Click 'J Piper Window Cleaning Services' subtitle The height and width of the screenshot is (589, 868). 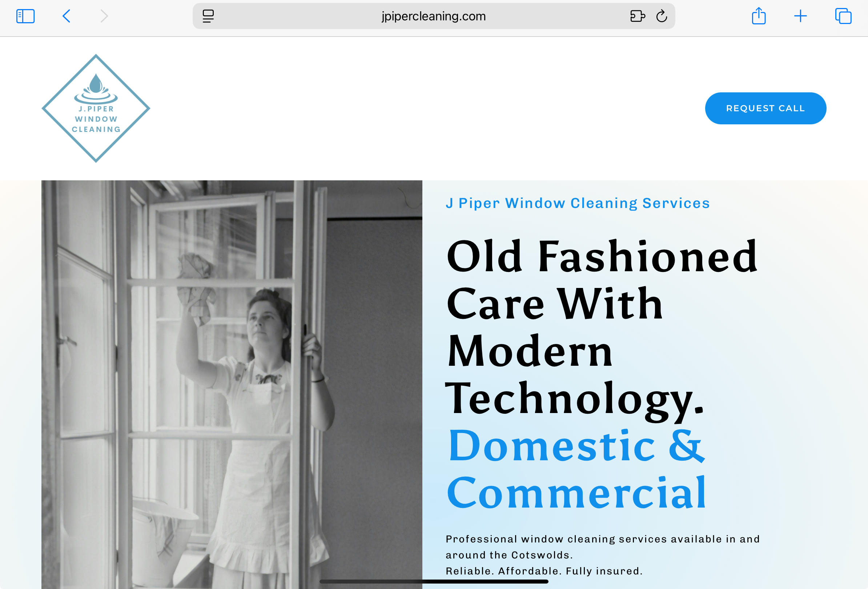click(578, 203)
